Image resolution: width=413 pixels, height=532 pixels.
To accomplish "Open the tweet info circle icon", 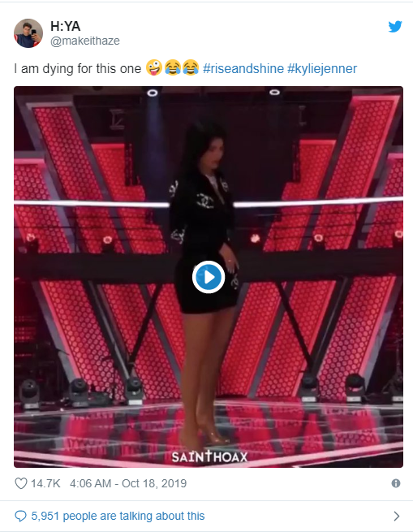I will (x=396, y=483).
